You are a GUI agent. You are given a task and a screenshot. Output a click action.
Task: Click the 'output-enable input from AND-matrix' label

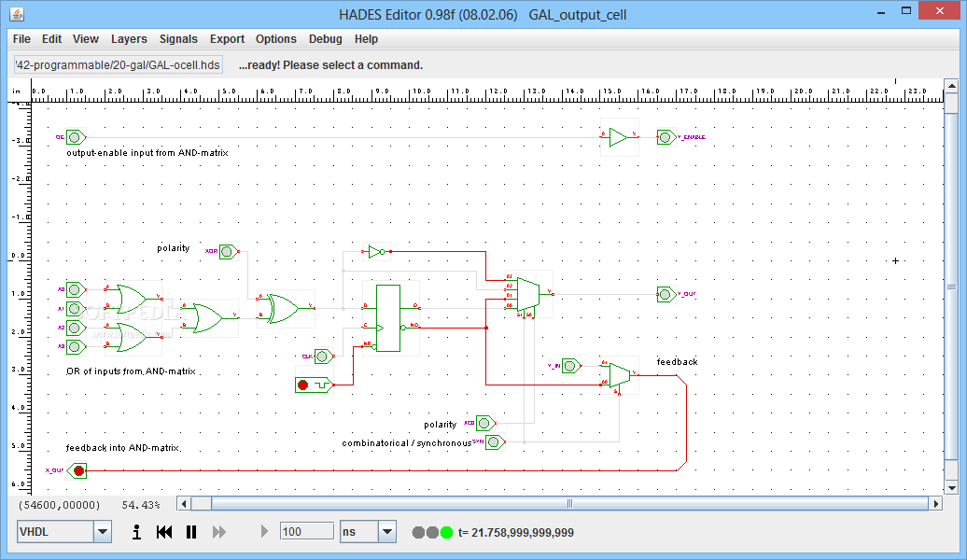(147, 153)
